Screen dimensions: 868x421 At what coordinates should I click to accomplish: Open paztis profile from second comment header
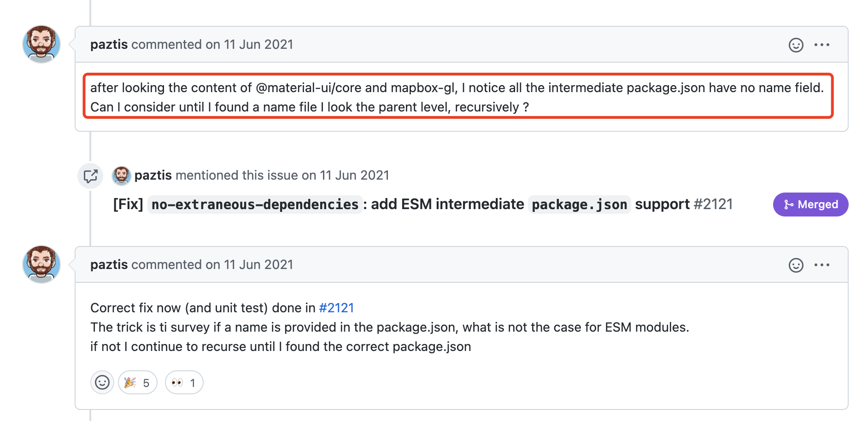coord(109,265)
